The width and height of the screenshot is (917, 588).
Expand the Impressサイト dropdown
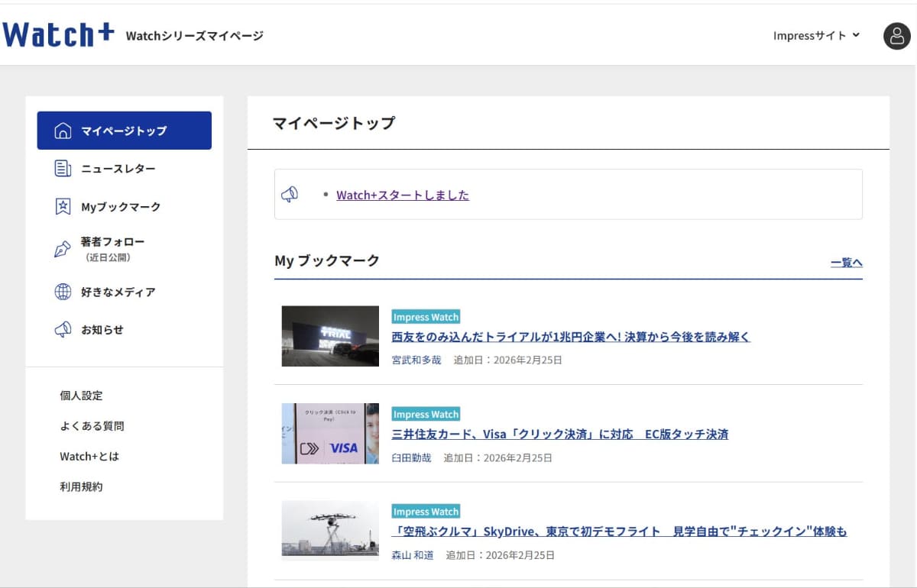816,34
